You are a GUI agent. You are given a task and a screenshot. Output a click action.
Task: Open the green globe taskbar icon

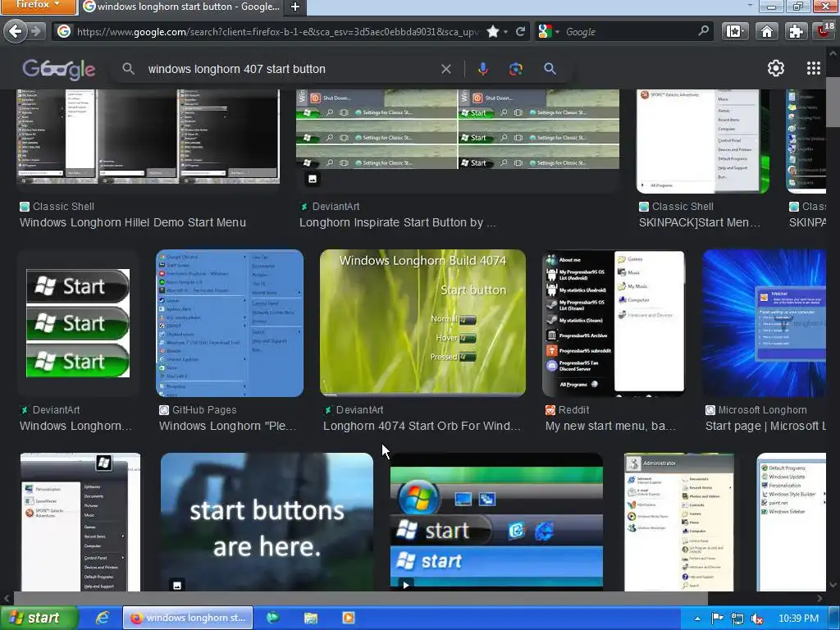[272, 618]
